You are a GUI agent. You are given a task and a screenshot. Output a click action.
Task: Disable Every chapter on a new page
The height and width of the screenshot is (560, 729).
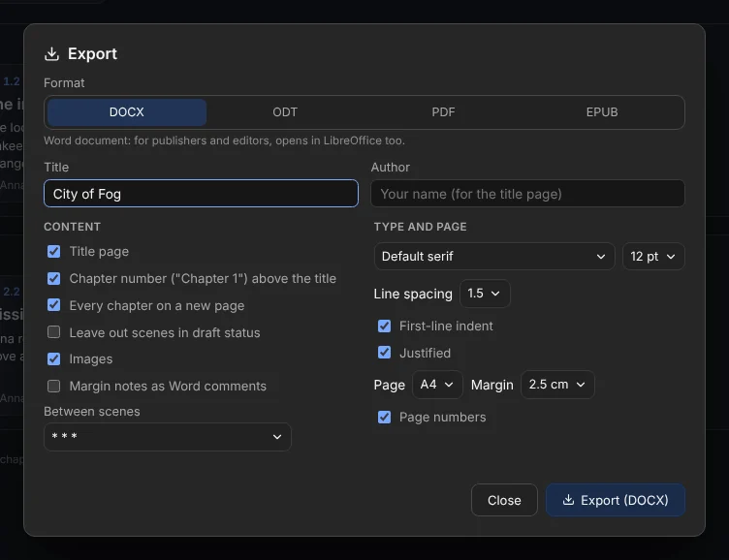[54, 305]
